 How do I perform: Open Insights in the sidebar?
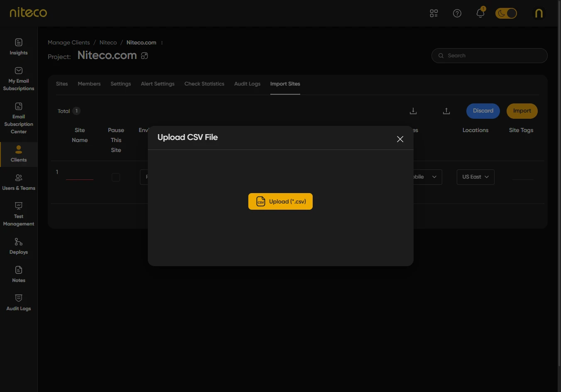pos(19,47)
